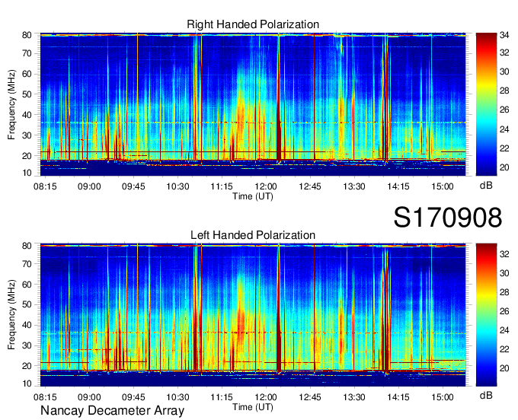This screenshot has height=420, width=518.
Task: Click the "Right Handed Polarization" plot title
Action: click(253, 24)
